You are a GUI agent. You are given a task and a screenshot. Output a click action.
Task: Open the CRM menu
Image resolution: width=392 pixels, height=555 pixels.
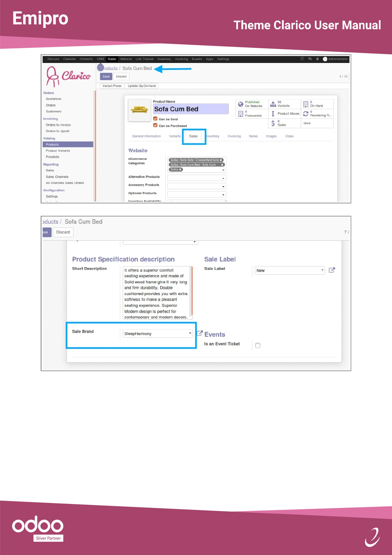pyautogui.click(x=100, y=59)
